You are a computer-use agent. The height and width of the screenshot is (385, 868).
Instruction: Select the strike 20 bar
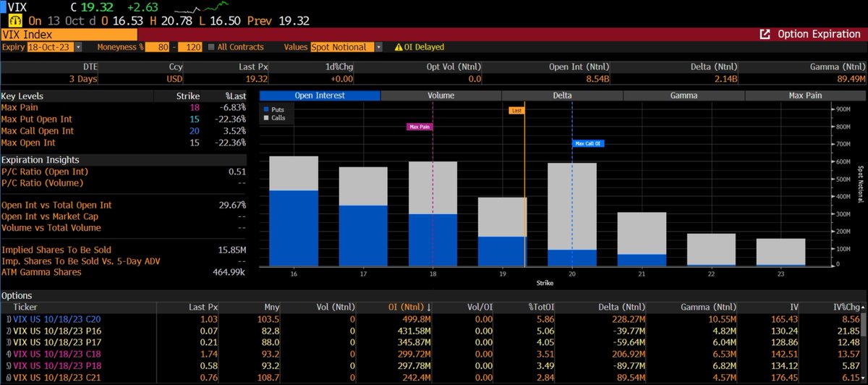(572, 215)
